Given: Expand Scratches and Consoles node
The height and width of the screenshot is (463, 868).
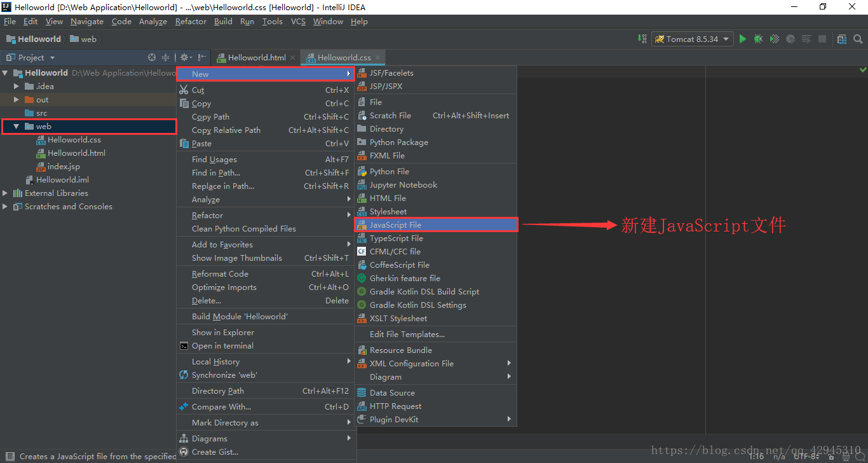Looking at the screenshot, I should [6, 207].
